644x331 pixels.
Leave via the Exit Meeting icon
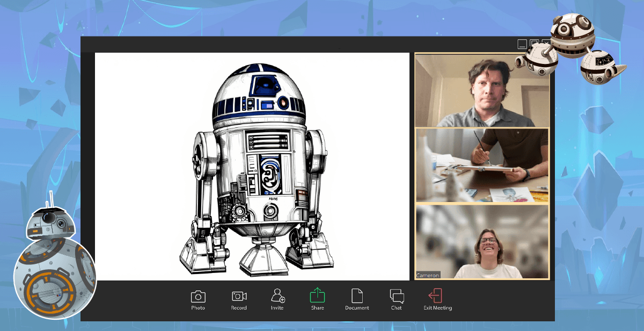tap(435, 296)
